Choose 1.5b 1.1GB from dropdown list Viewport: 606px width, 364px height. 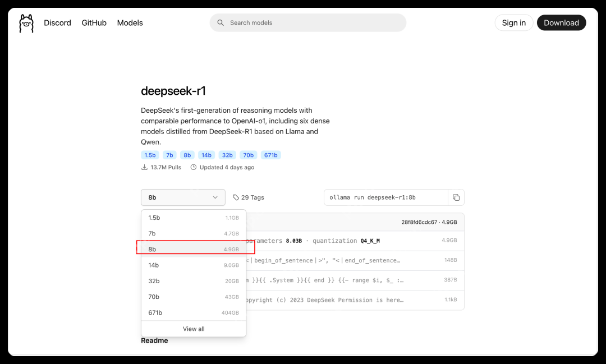click(194, 218)
